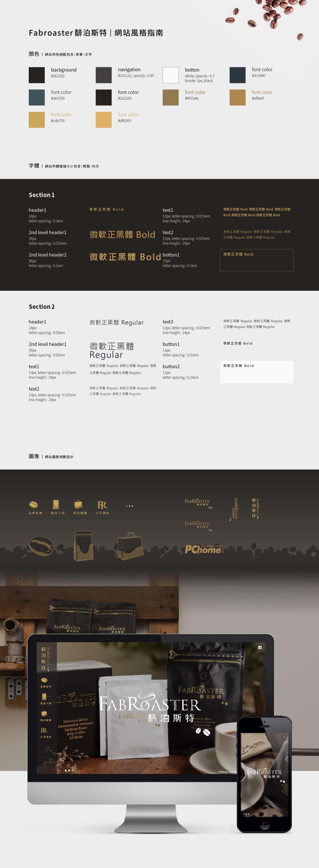Image resolution: width=319 pixels, height=868 pixels.
Task: Click the 圖像 section heading
Action: pos(34,456)
